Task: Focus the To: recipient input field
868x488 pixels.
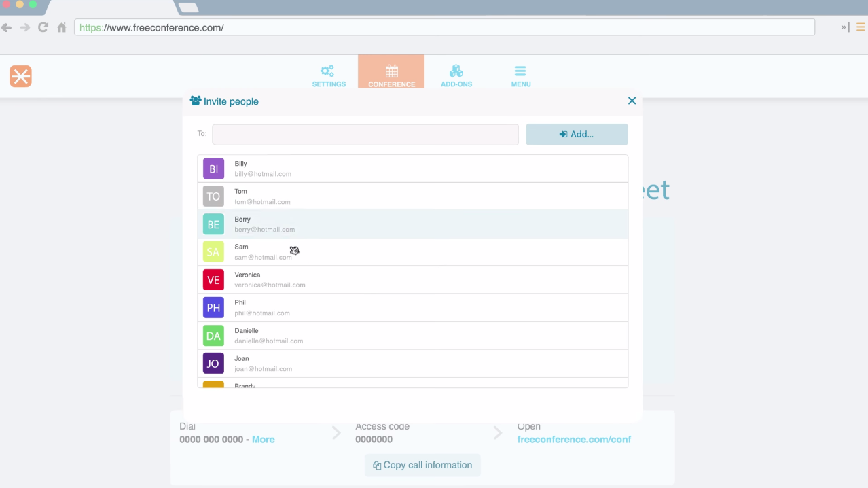Action: tap(365, 134)
